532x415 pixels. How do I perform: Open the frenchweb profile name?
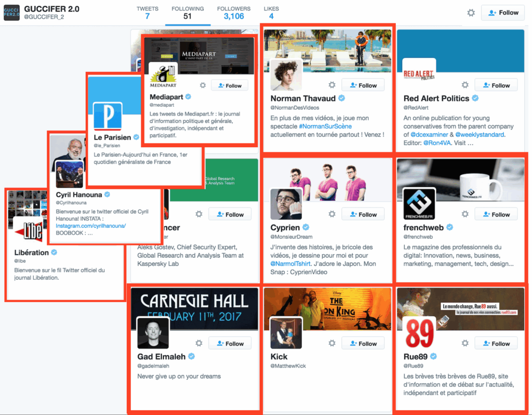pos(423,228)
